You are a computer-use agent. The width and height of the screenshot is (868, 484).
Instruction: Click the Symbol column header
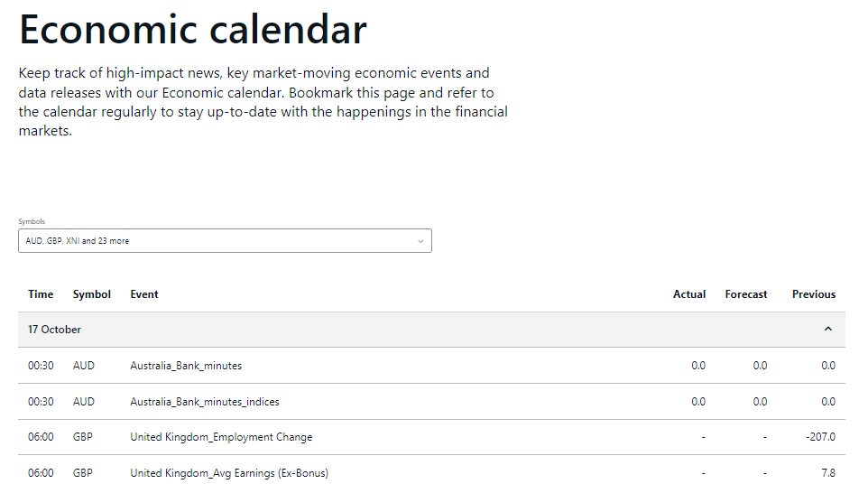click(x=92, y=294)
